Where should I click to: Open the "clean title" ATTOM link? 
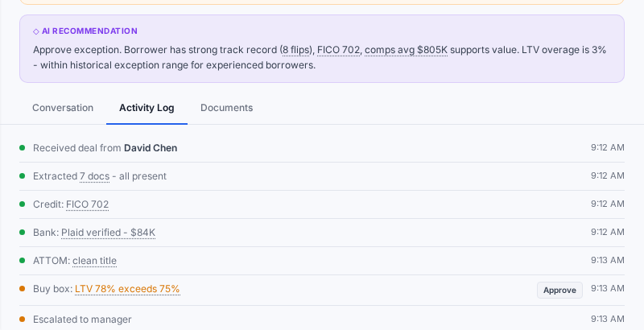94,261
